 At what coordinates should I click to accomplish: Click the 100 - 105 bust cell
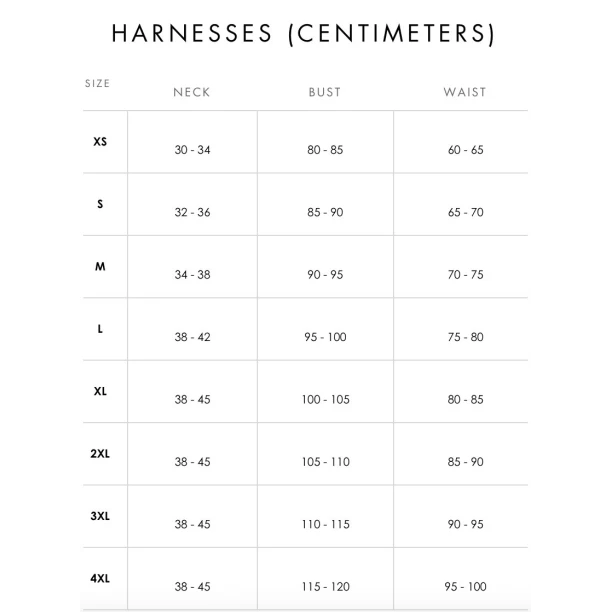click(325, 400)
